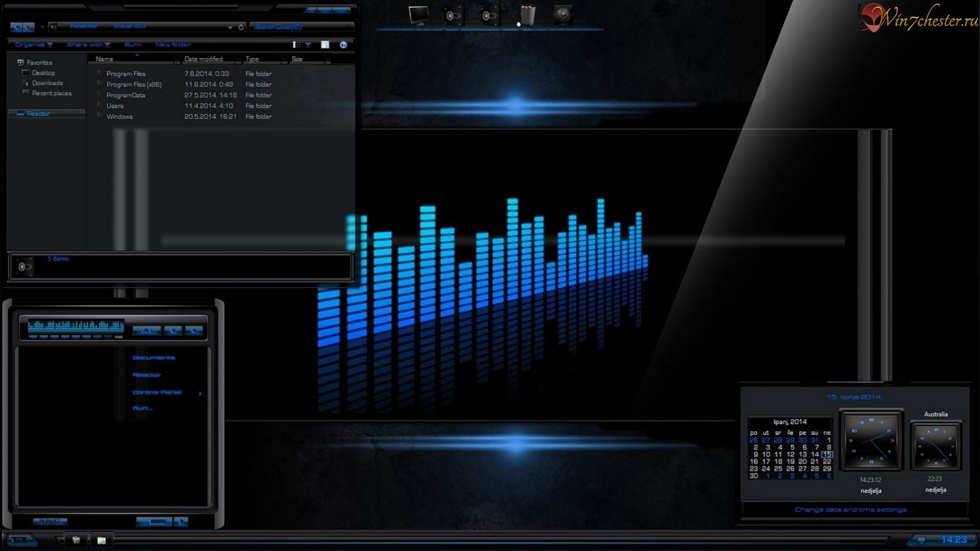This screenshot has height=551, width=980.
Task: Click the rightmost round dock icon
Action: pos(563,15)
